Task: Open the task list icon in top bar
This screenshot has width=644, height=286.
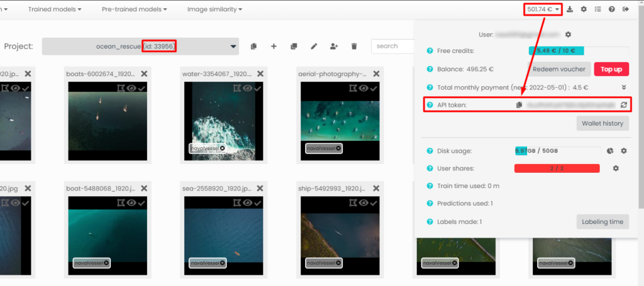Action: pyautogui.click(x=597, y=9)
